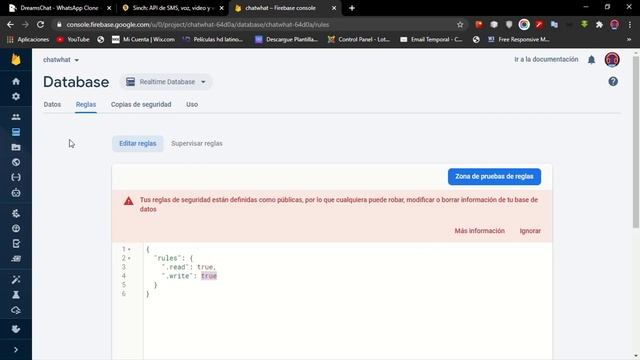Open Storage folder icon in sidebar
Viewport: 640px width, 360px height.
16,147
